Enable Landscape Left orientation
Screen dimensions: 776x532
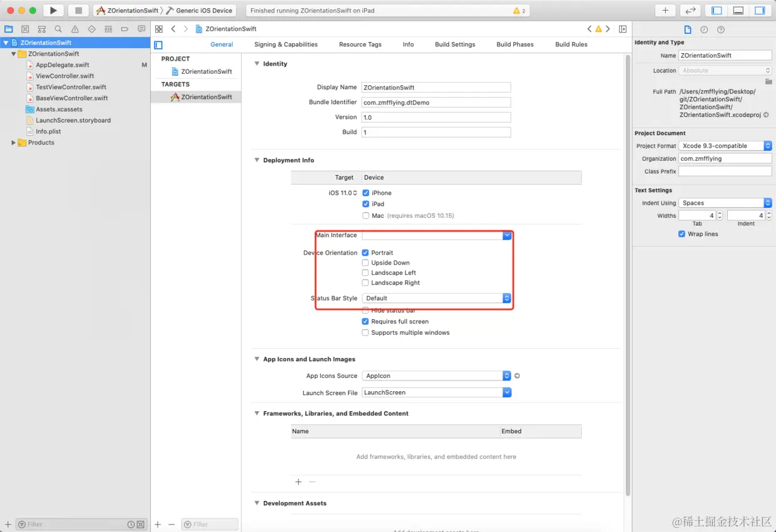(365, 273)
